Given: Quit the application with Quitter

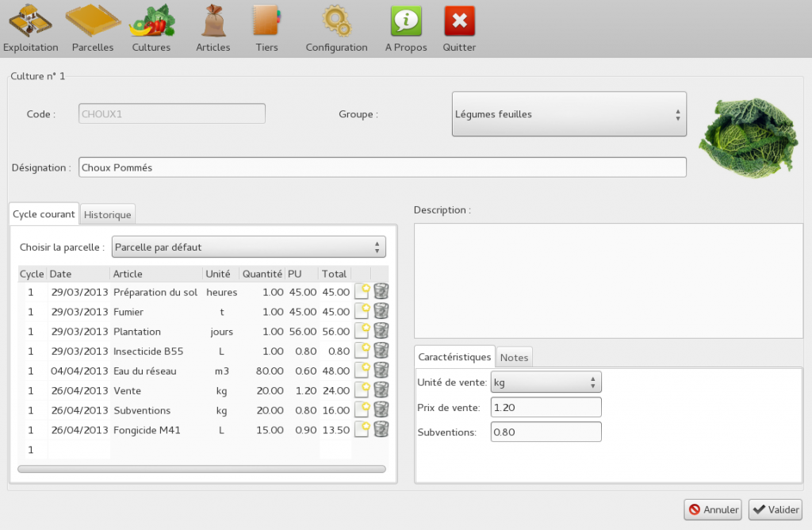Looking at the screenshot, I should tap(459, 28).
